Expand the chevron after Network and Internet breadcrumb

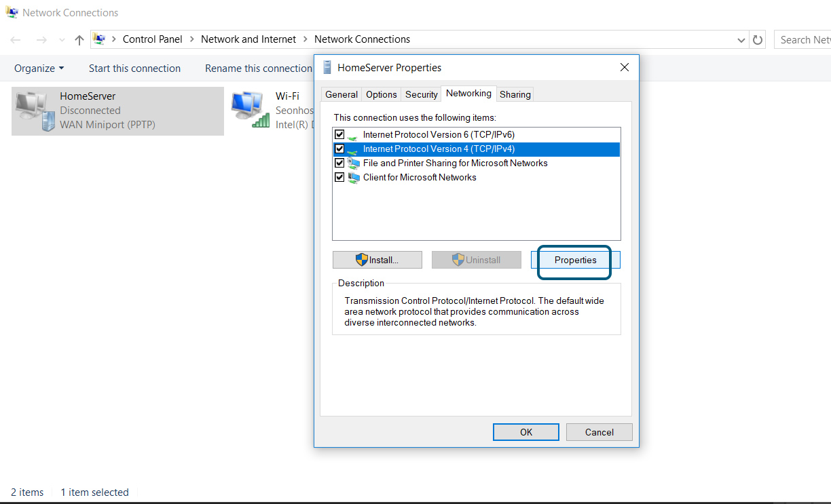coord(306,39)
